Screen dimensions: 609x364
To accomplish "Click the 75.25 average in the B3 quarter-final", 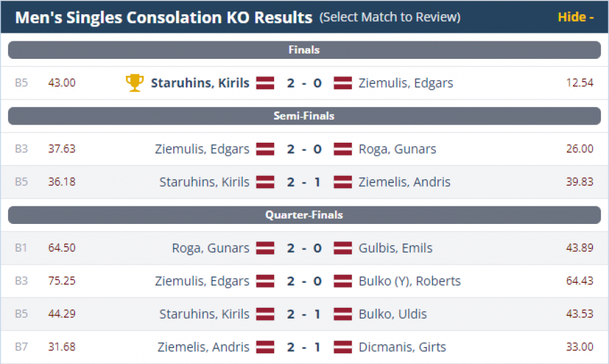I will [62, 281].
